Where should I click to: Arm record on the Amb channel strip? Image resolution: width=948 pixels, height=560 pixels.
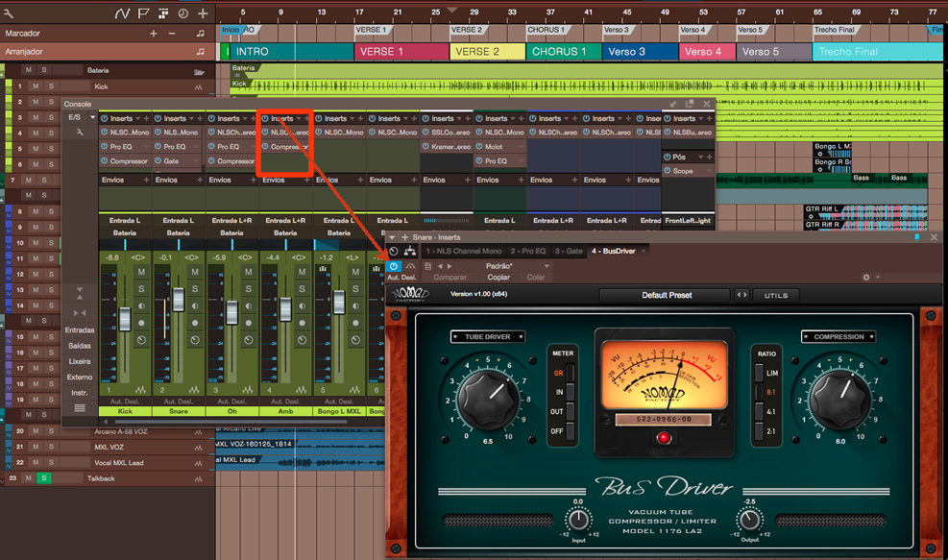point(303,323)
